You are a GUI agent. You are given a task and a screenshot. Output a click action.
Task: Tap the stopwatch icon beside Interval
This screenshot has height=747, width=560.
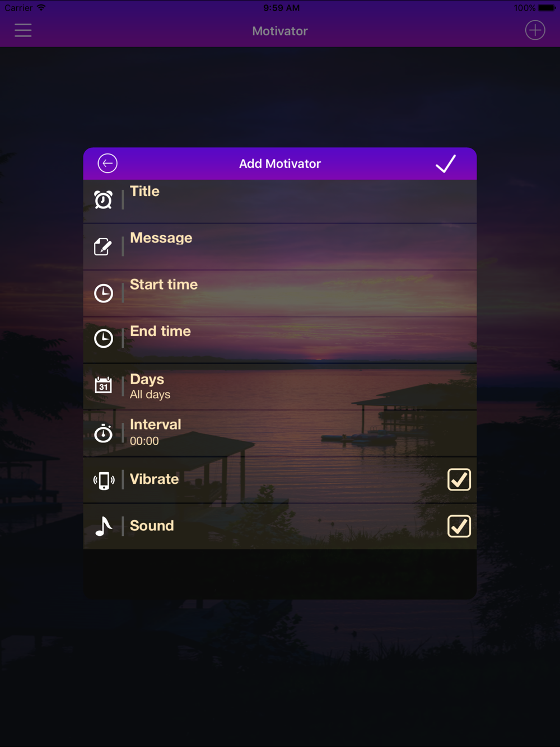pos(104,433)
